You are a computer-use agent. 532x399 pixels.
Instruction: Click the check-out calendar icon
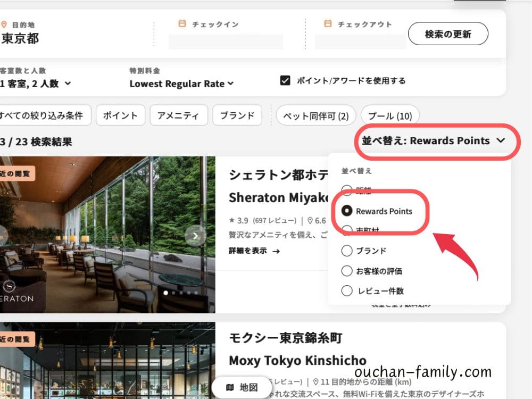click(328, 23)
